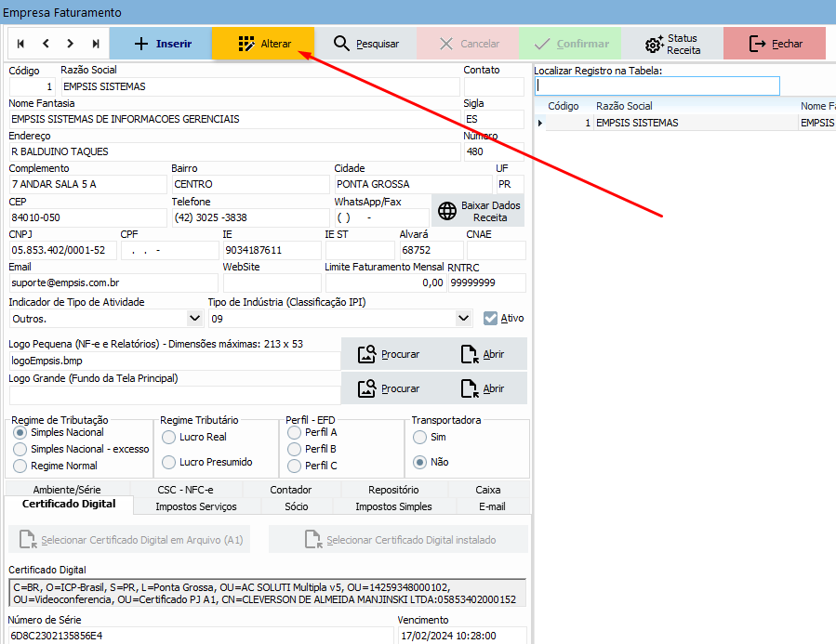The image size is (836, 644).
Task: Choose Lucro Real regime
Action: tap(168, 437)
